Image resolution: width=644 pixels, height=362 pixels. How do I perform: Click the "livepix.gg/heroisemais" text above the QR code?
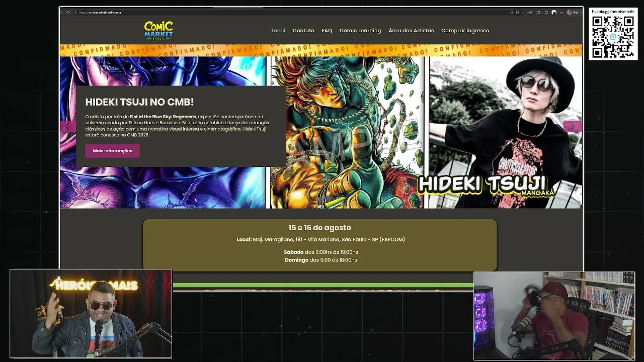pyautogui.click(x=612, y=11)
